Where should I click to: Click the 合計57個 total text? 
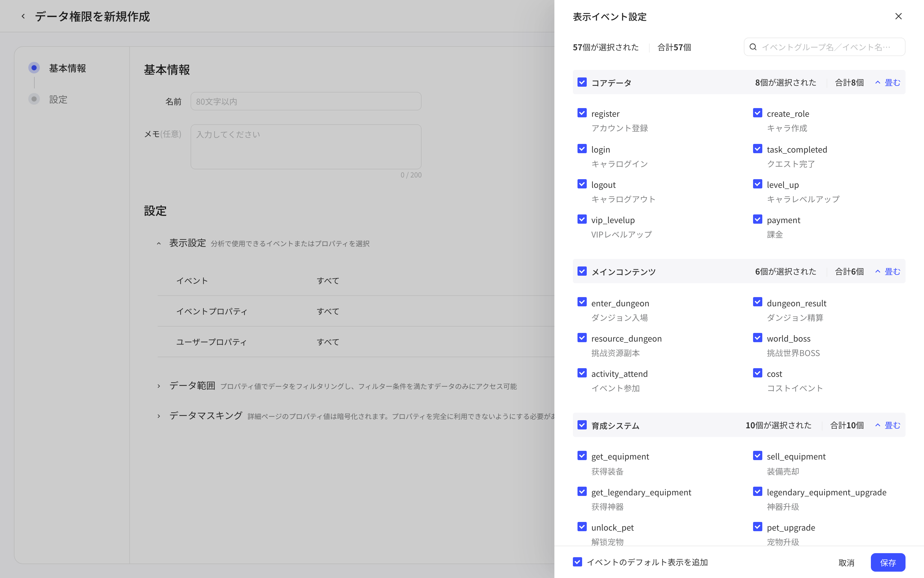(674, 47)
